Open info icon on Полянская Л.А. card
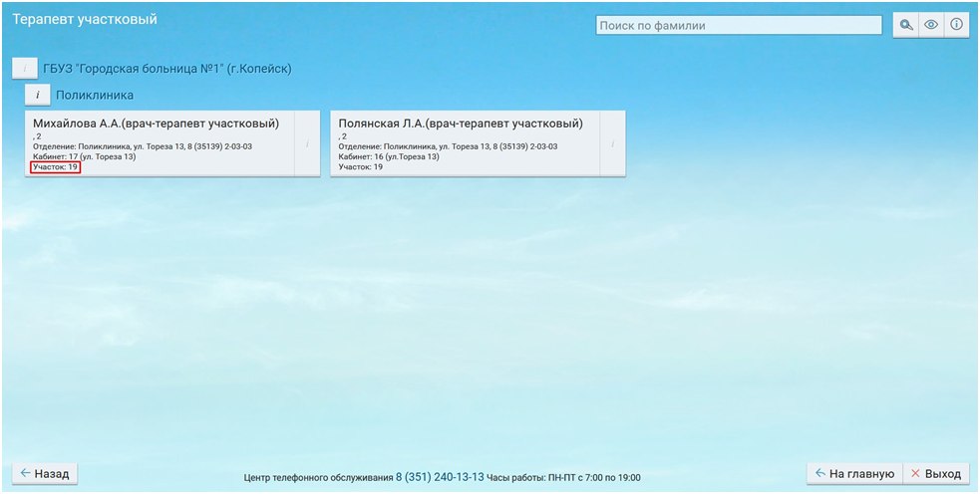The width and height of the screenshot is (980, 494). [x=612, y=144]
